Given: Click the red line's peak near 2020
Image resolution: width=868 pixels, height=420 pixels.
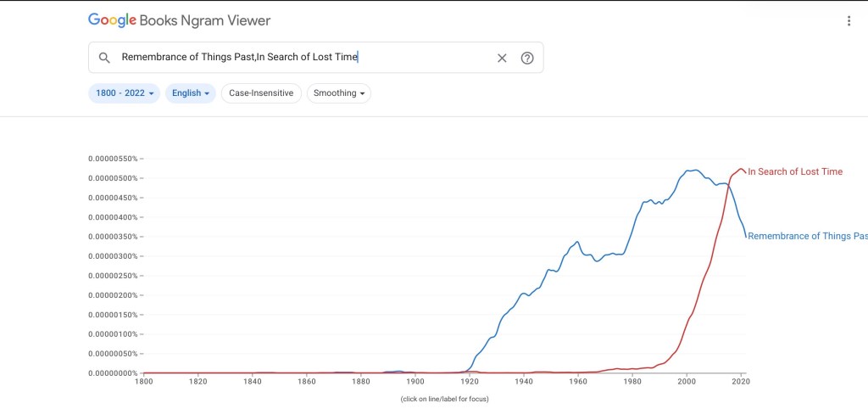Looking at the screenshot, I should pos(742,169).
